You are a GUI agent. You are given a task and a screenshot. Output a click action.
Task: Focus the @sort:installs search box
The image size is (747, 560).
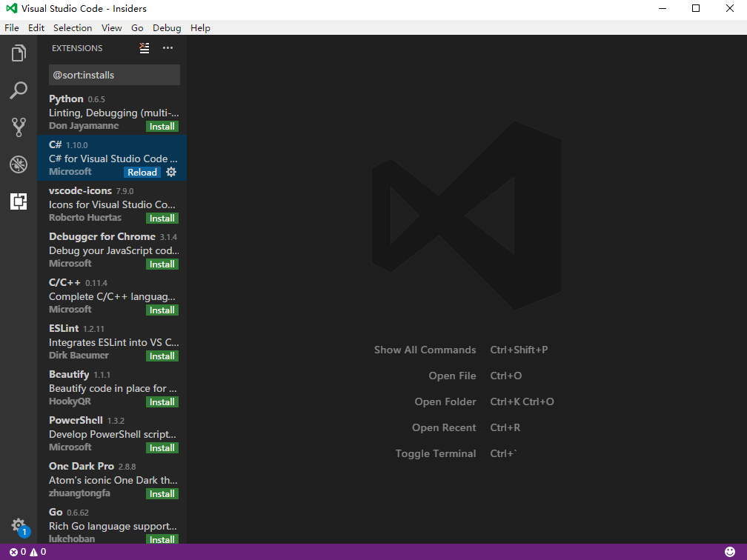[x=114, y=75]
